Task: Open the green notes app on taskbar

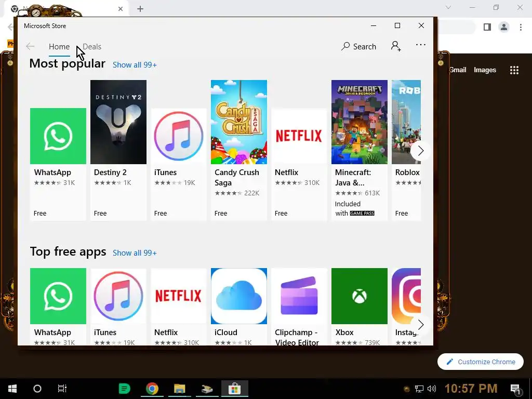Action: pos(125,389)
